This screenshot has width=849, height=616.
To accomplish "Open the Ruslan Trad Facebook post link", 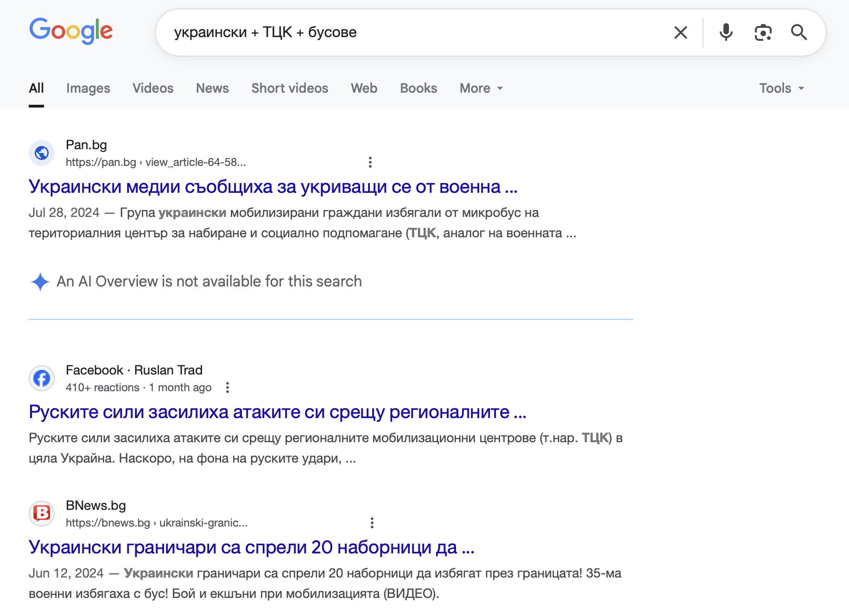I will 277,412.
